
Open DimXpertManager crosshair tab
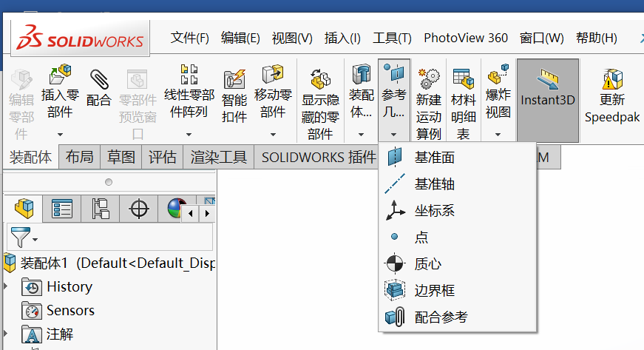pyautogui.click(x=139, y=208)
